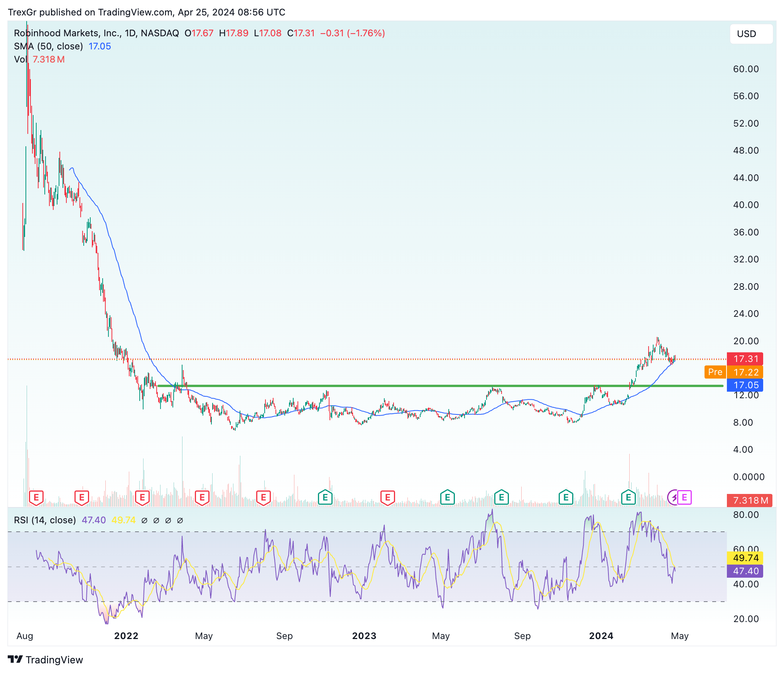The height and width of the screenshot is (673, 784).
Task: Select the RSI (14, close) indicator legend
Action: click(45, 520)
